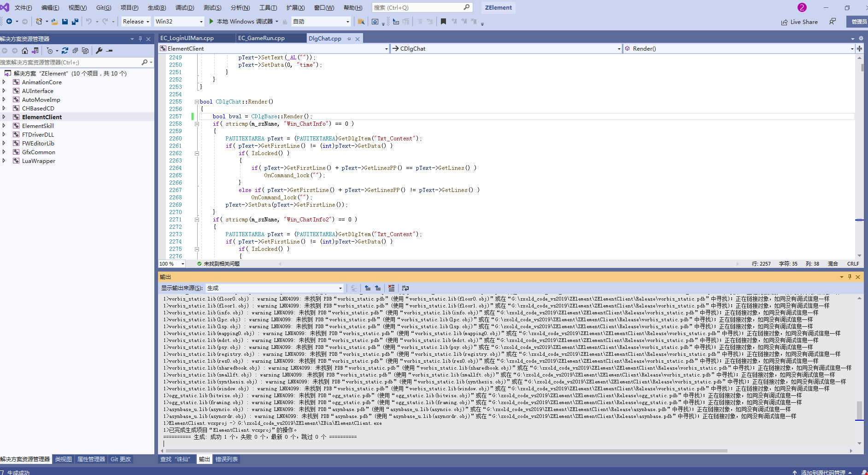Open the Git 更改 changes tab
This screenshot has height=475, width=868.
121,459
